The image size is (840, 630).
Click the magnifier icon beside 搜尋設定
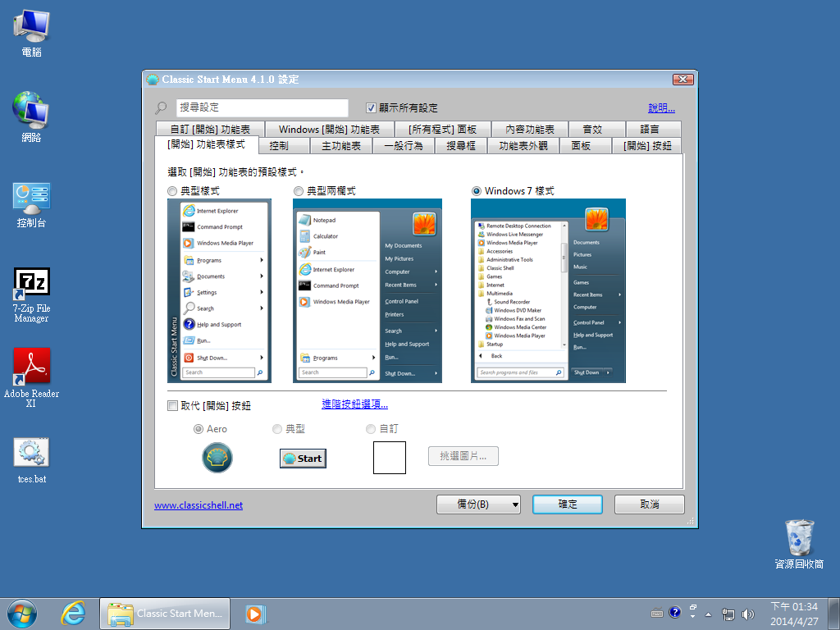[161, 107]
